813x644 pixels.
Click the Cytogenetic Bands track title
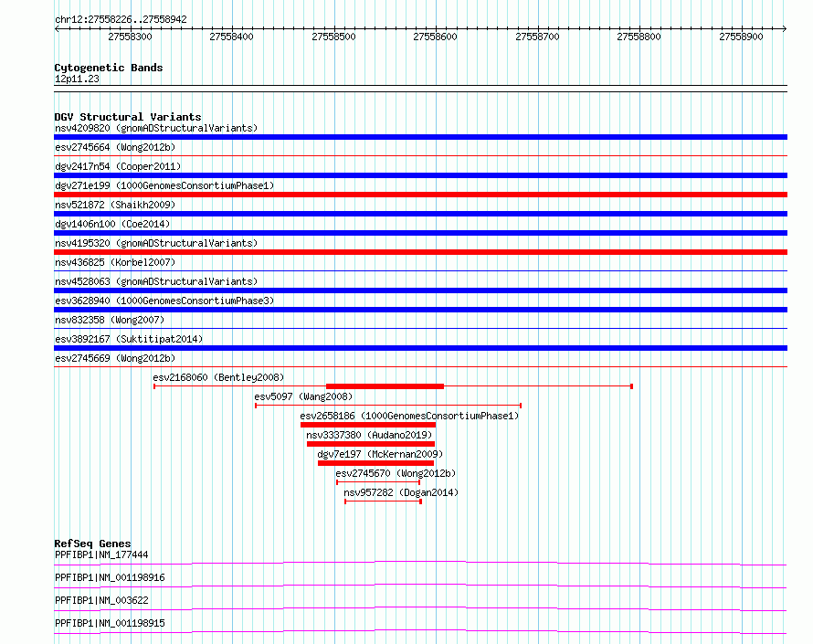(x=109, y=68)
